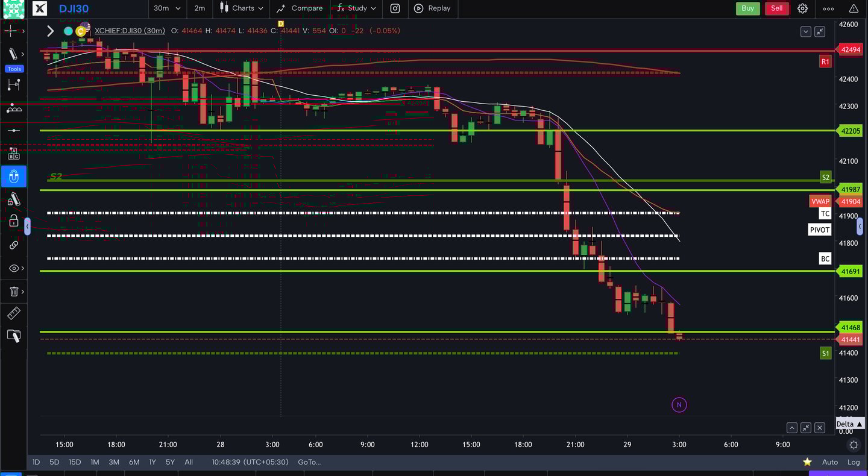Open the three-dot more options menu
868x476 pixels.
[828, 8]
